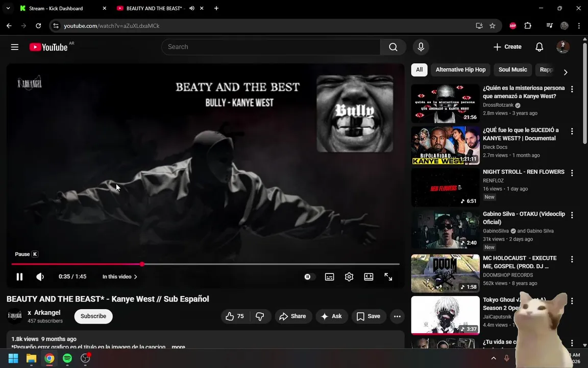
Task: Toggle the autoplay switch
Action: coord(309,277)
